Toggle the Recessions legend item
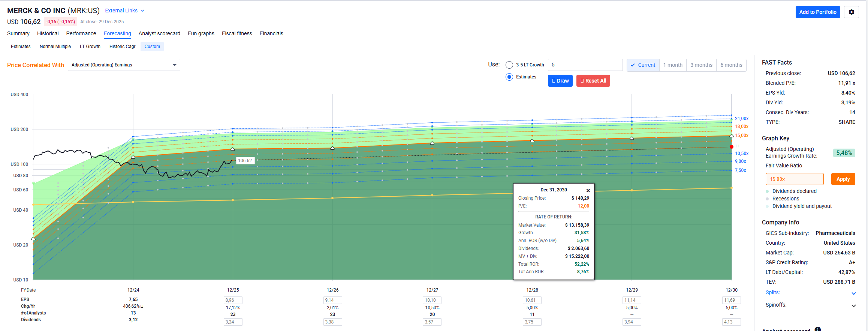 coord(785,199)
